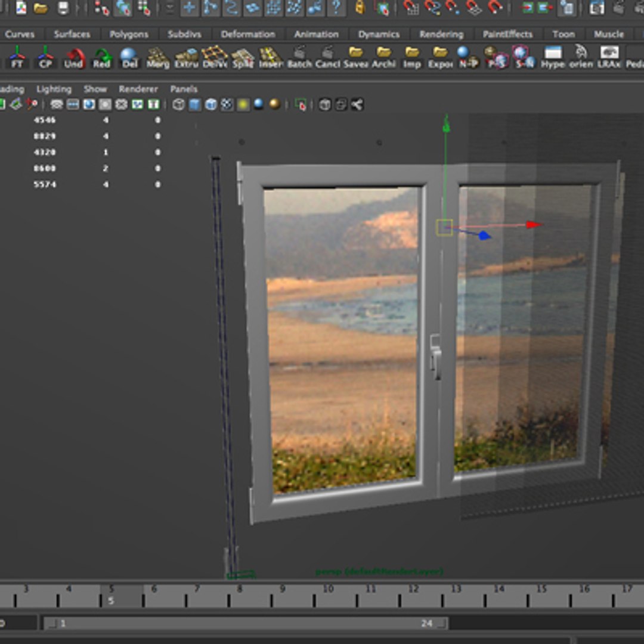Click the Split polygon shelf button
Image resolution: width=644 pixels, height=644 pixels.
pos(243,57)
